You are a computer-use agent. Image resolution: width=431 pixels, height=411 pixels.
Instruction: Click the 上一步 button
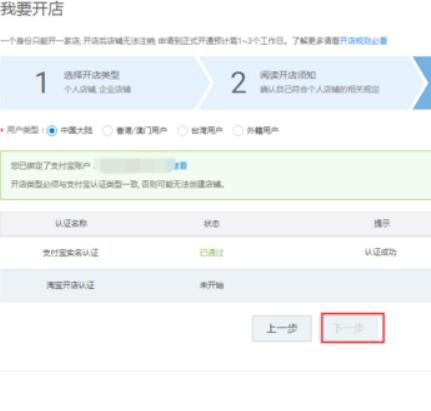tap(282, 329)
